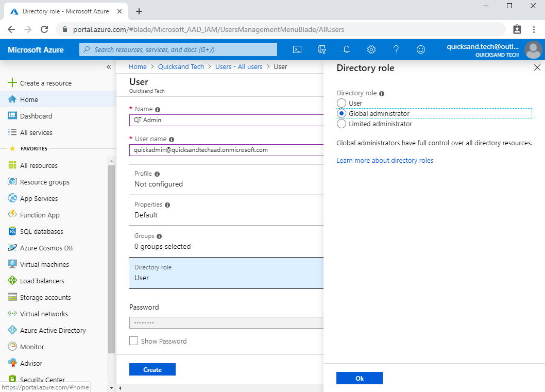This screenshot has width=545, height=392.
Task: Click sidebar scroll down arrow
Action: click(x=111, y=387)
